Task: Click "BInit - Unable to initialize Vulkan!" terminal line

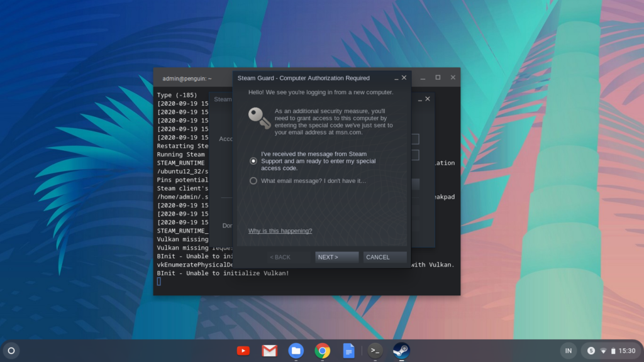Action: point(223,273)
